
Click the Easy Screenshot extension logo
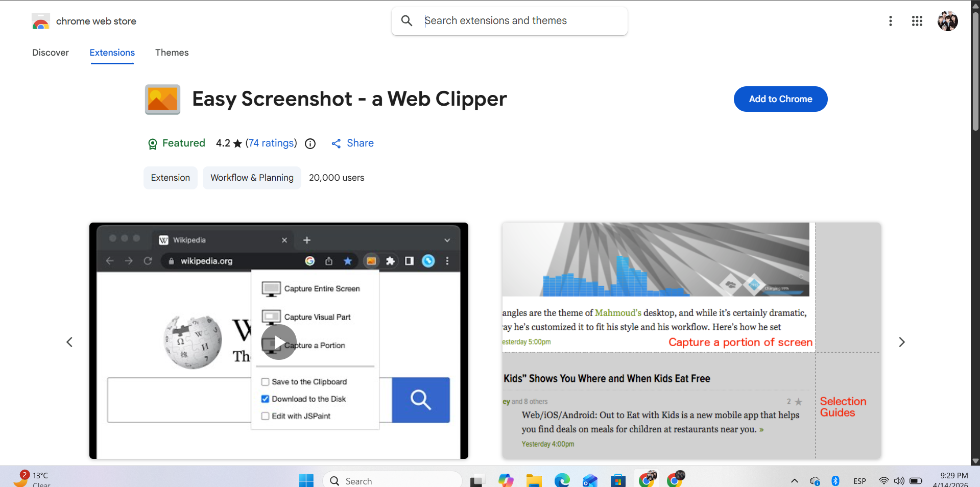(x=162, y=99)
